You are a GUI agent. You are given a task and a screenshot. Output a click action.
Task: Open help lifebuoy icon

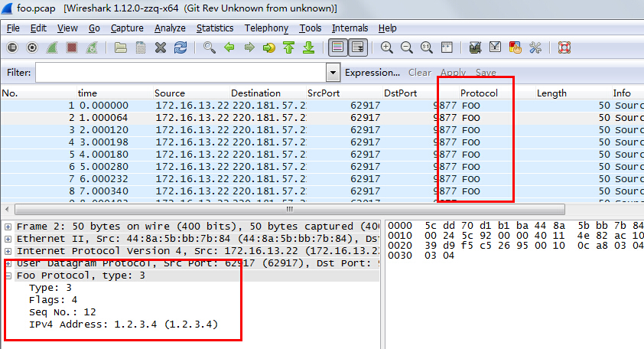[x=564, y=47]
